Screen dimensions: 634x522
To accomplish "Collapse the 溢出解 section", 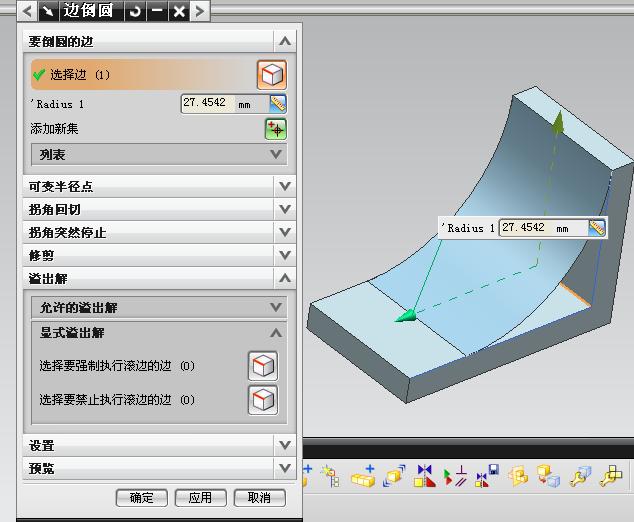I will (285, 278).
